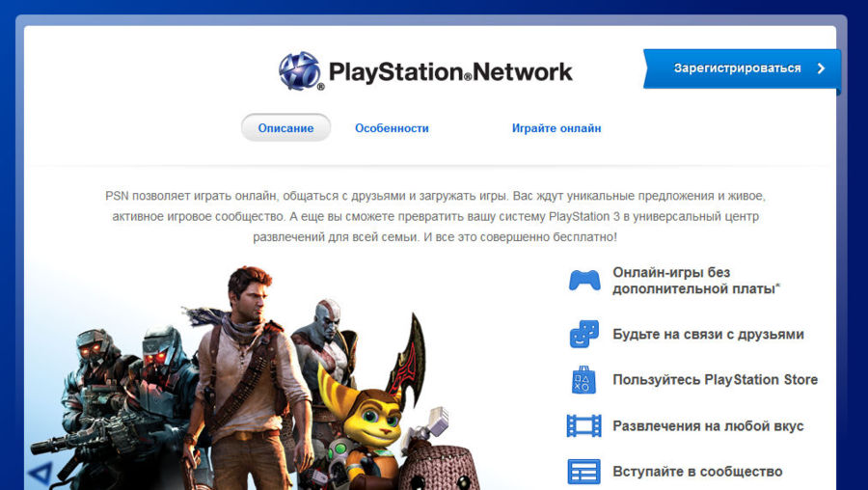Image resolution: width=868 pixels, height=490 pixels.
Task: Select Развлечения на любой вкус
Action: point(708,426)
